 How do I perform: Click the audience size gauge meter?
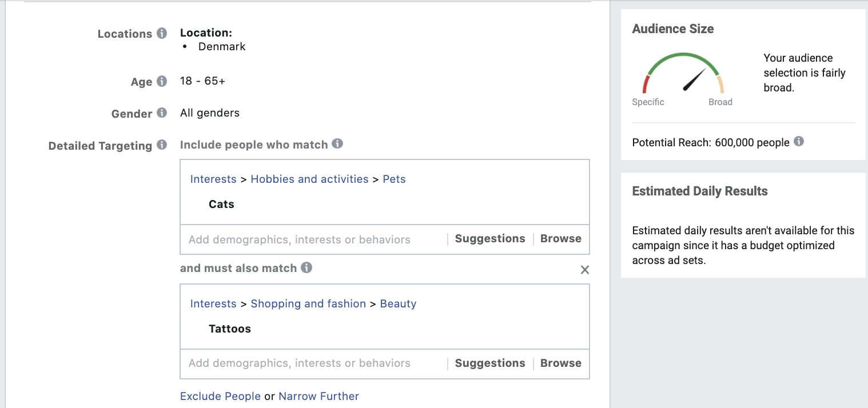pos(683,74)
